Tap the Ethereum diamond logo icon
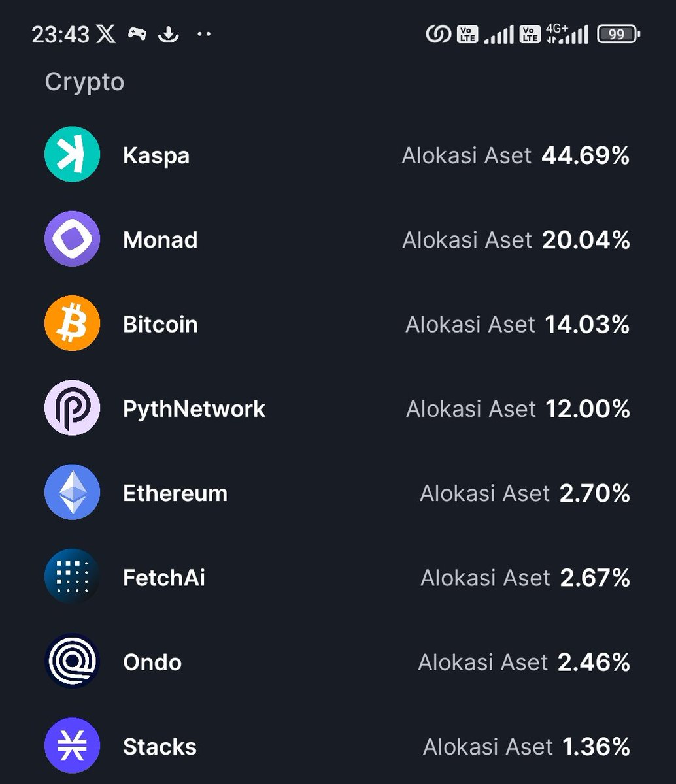676x784 pixels. pos(72,492)
